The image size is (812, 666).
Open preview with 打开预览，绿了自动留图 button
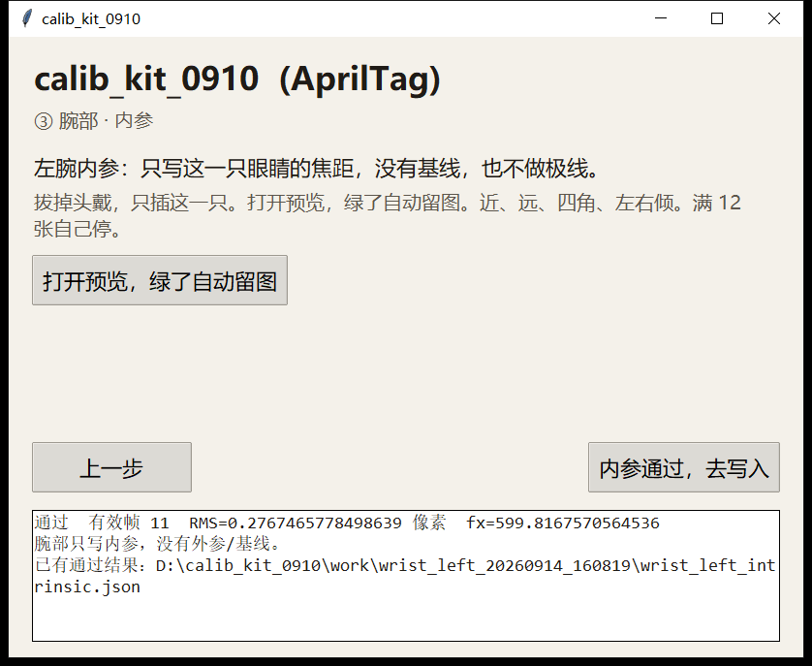click(x=160, y=280)
